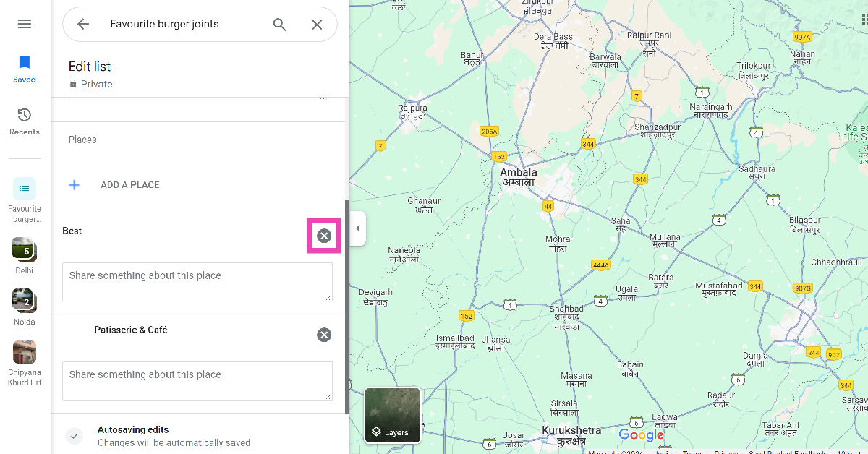Clear search with the X icon
This screenshot has width=868, height=454.
(317, 25)
